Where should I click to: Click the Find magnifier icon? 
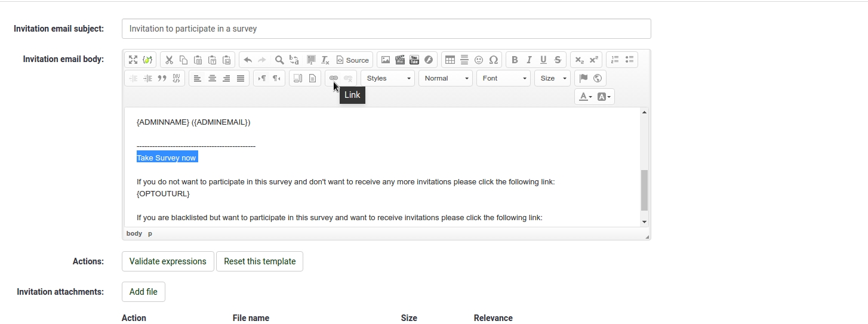coord(279,60)
